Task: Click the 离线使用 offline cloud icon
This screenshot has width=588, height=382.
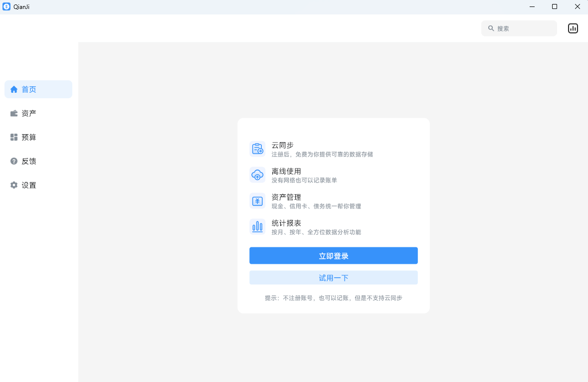Action: pyautogui.click(x=257, y=175)
